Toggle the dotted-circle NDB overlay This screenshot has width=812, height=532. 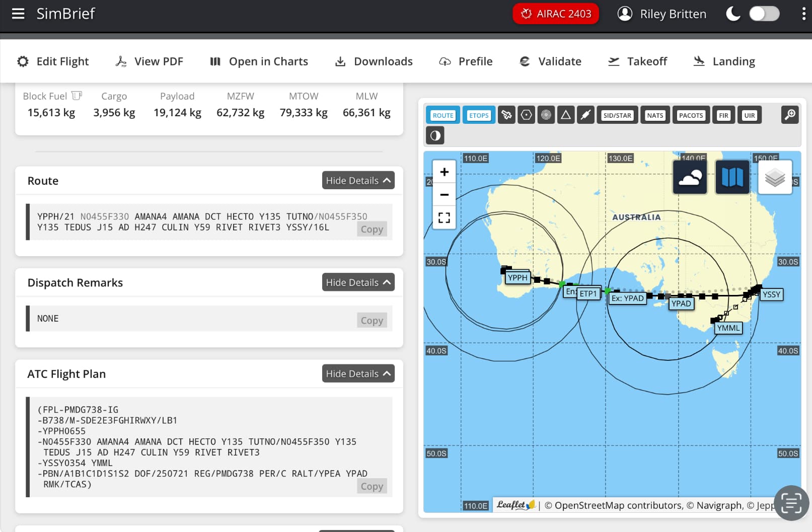pyautogui.click(x=546, y=115)
